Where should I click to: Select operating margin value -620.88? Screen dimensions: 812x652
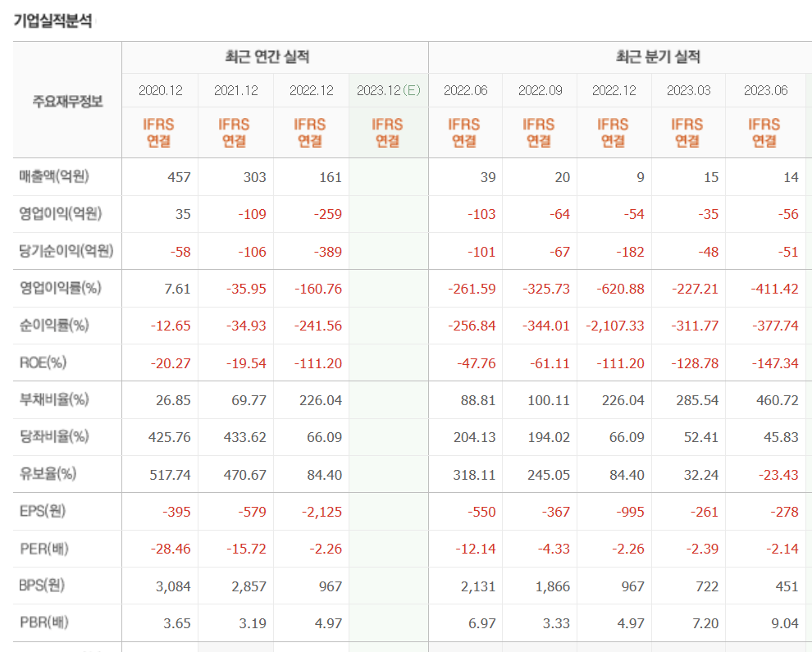click(x=620, y=289)
